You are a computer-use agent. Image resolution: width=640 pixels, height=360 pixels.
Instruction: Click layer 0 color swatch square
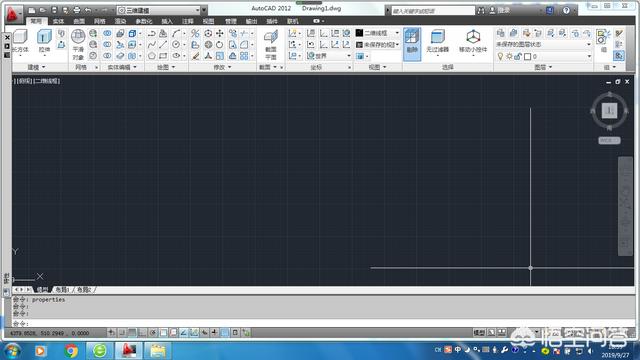[527, 56]
